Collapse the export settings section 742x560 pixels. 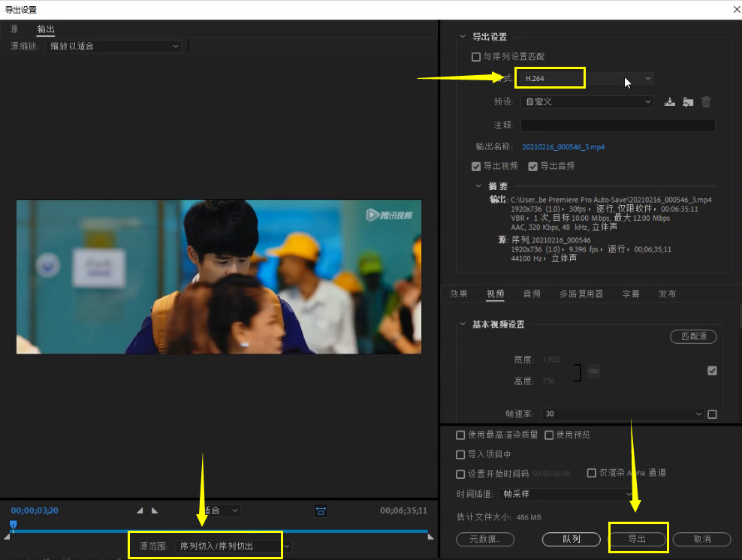[x=463, y=37]
